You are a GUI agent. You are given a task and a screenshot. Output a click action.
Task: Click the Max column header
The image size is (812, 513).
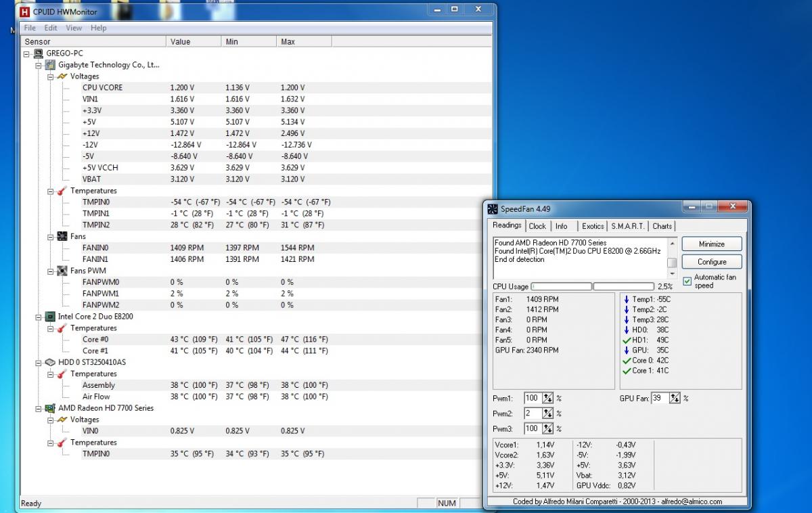point(304,41)
